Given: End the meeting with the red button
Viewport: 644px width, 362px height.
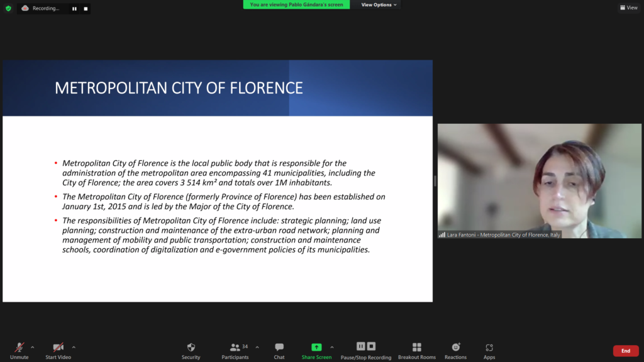Looking at the screenshot, I should [625, 351].
